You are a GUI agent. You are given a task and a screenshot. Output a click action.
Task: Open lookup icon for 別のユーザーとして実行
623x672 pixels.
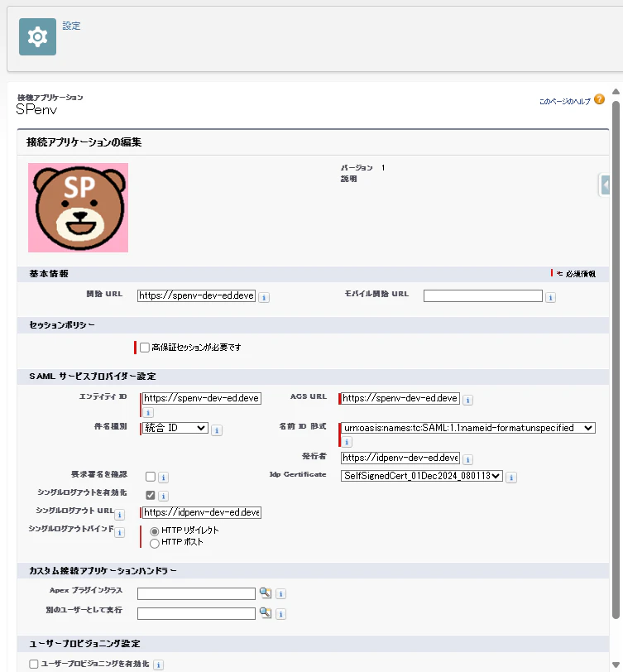(x=266, y=613)
